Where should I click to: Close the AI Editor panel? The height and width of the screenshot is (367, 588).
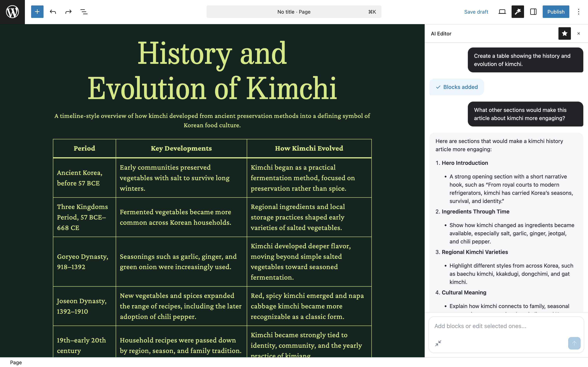click(578, 33)
